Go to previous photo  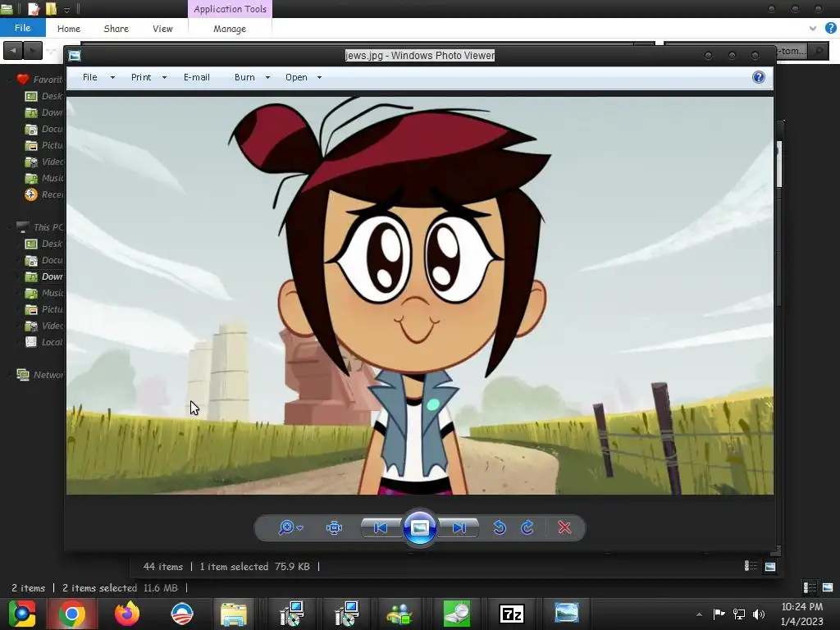click(381, 527)
